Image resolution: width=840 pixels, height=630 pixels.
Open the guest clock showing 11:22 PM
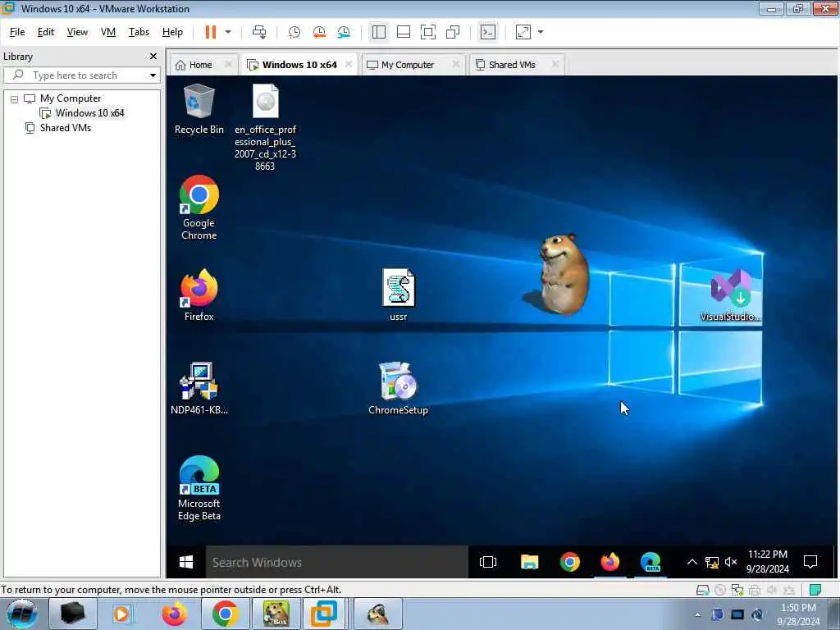[768, 561]
